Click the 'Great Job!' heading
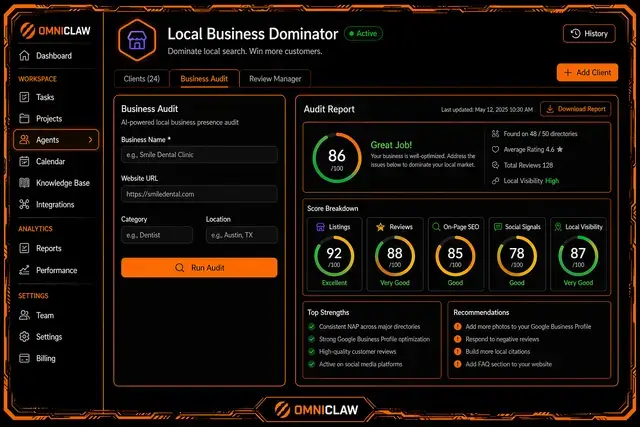This screenshot has width=640, height=427. point(391,145)
